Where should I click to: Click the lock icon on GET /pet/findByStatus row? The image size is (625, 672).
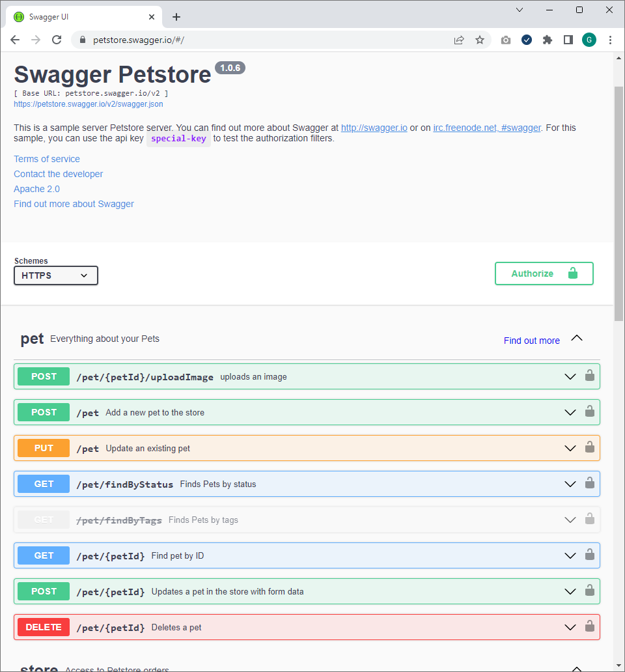click(x=589, y=483)
